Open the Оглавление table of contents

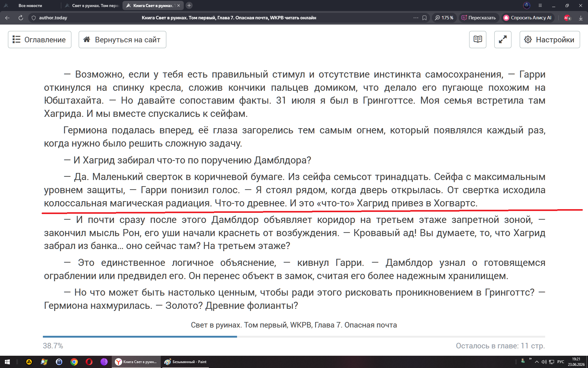pos(40,40)
